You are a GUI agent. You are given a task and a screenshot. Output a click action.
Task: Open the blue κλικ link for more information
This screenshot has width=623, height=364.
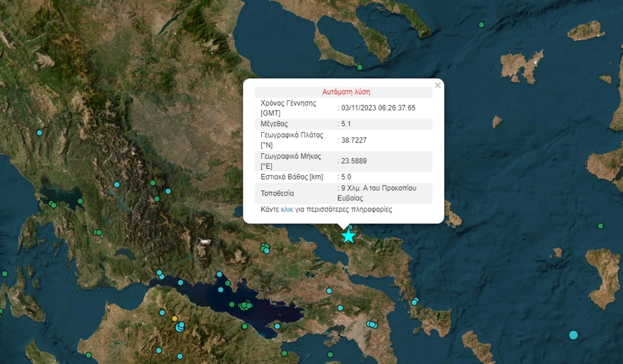point(287,210)
